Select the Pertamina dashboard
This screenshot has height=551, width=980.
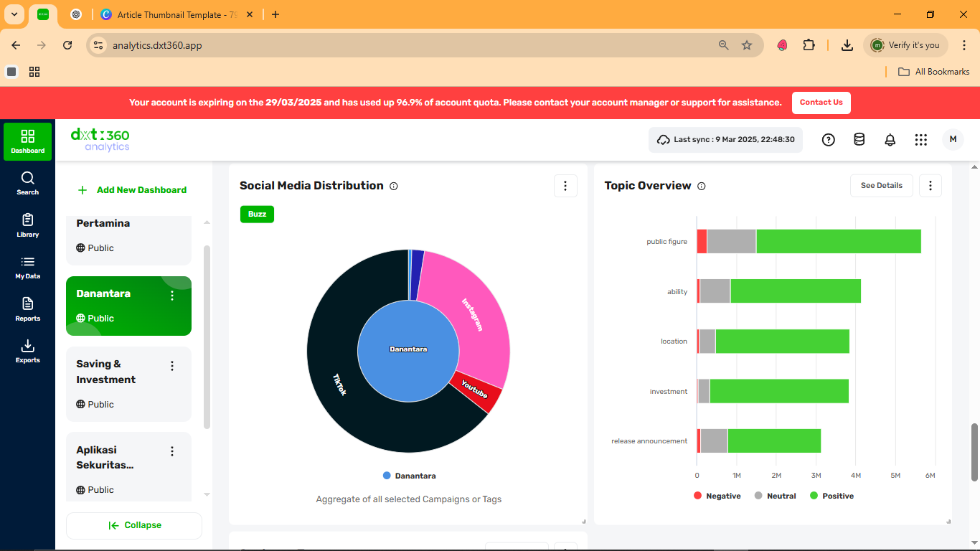(128, 239)
